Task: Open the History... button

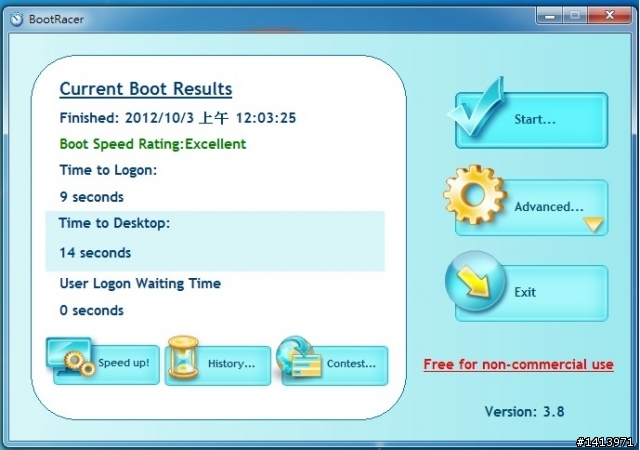Action: click(218, 365)
